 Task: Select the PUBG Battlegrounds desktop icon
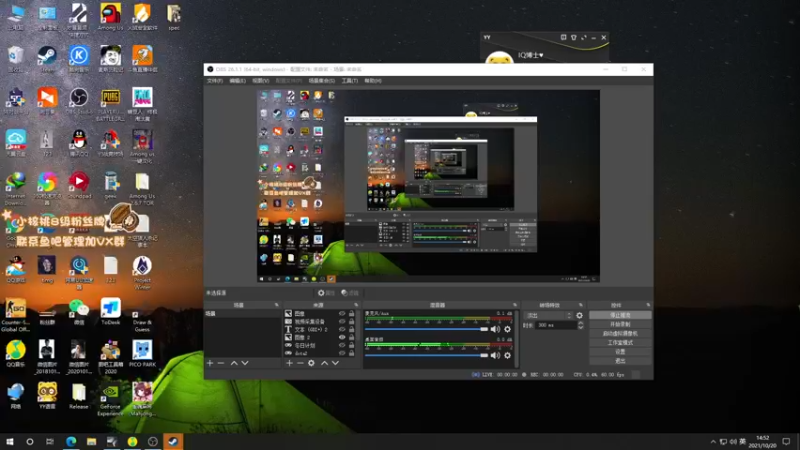(110, 105)
